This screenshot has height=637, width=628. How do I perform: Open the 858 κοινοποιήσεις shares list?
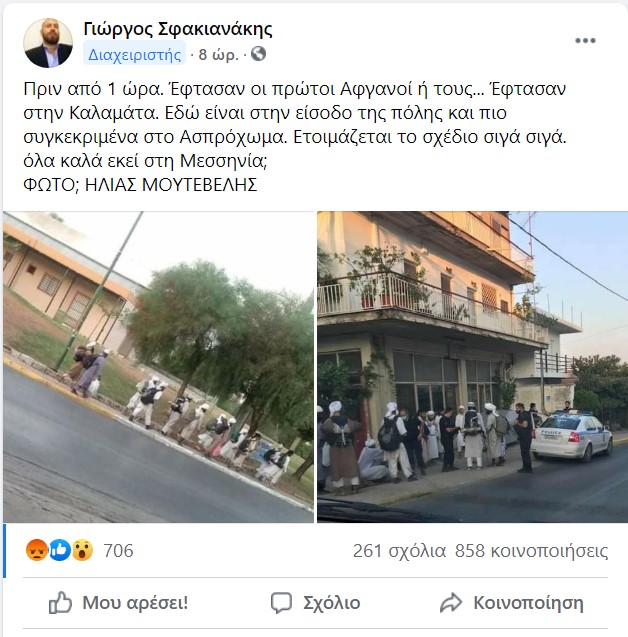531,551
